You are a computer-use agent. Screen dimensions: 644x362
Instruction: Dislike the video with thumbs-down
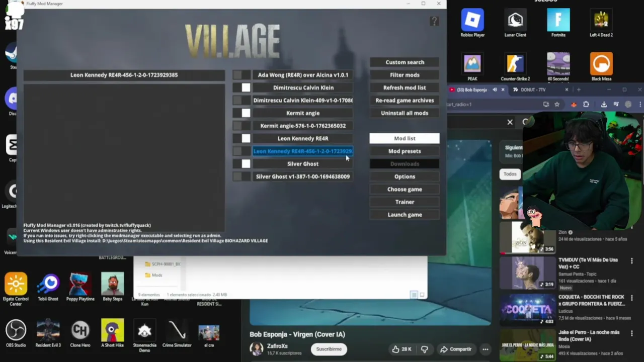coord(425,349)
